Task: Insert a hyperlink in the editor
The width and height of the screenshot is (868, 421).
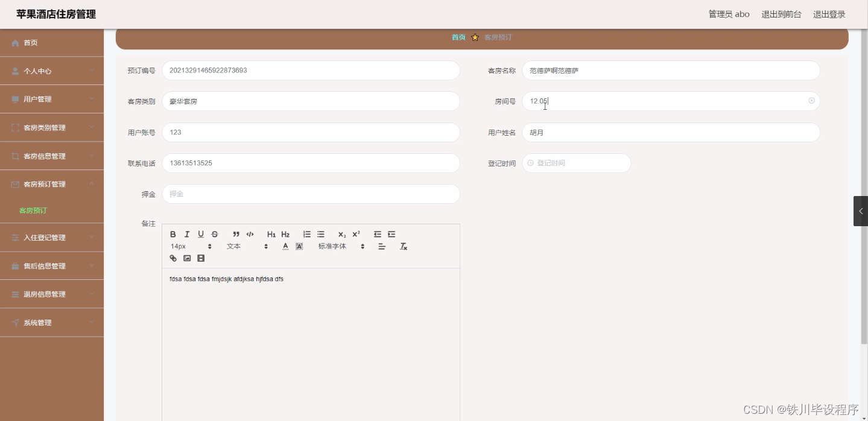Action: tap(173, 258)
